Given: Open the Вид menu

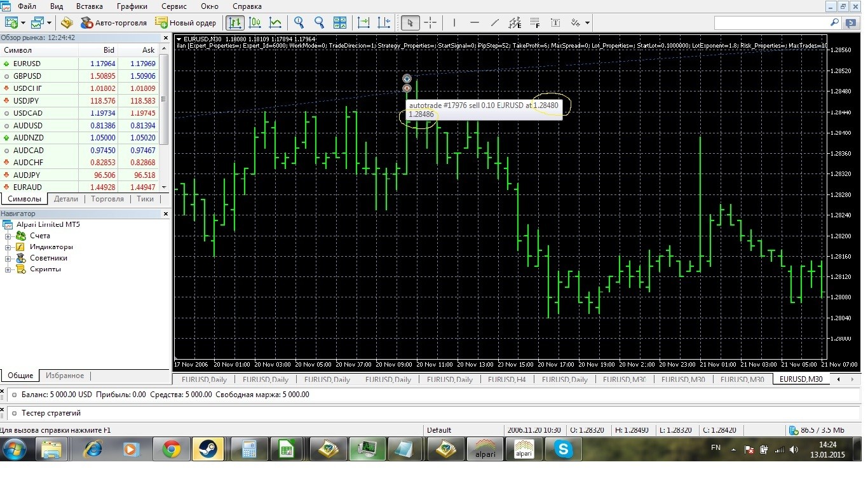Looking at the screenshot, I should [57, 6].
